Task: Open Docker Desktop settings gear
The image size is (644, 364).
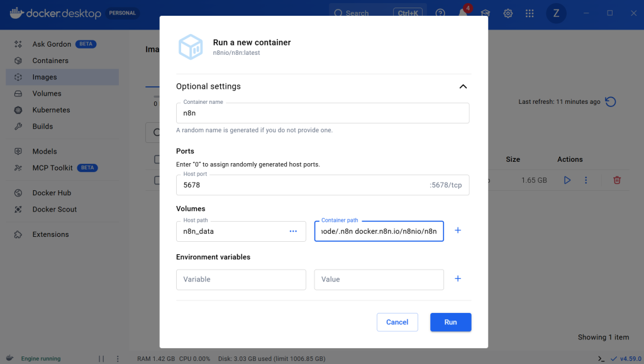Action: point(508,13)
